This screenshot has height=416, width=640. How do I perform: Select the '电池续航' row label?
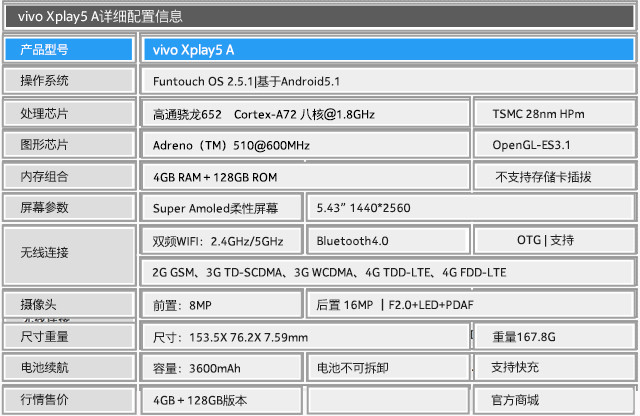pyautogui.click(x=69, y=367)
